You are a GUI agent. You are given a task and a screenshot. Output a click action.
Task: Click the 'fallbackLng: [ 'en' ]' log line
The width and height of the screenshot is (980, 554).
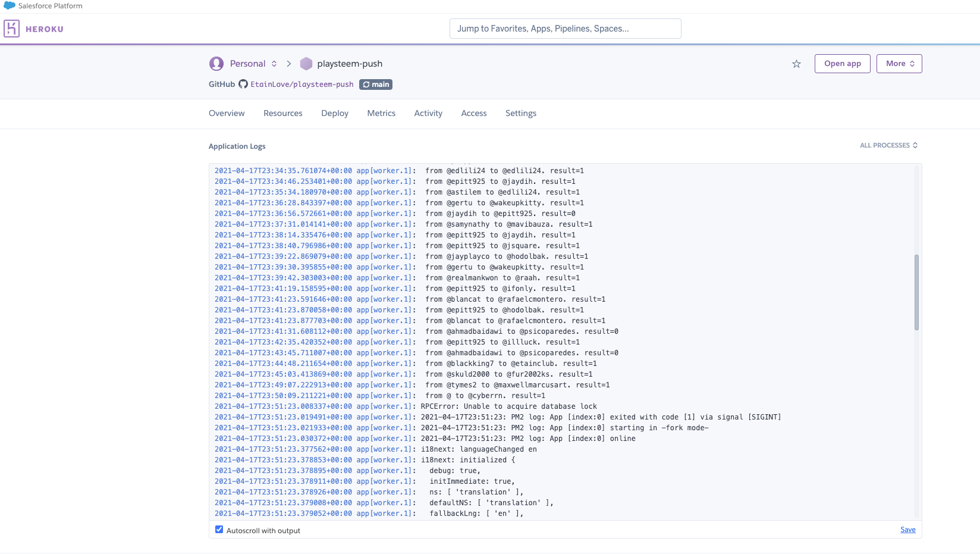[x=369, y=514]
